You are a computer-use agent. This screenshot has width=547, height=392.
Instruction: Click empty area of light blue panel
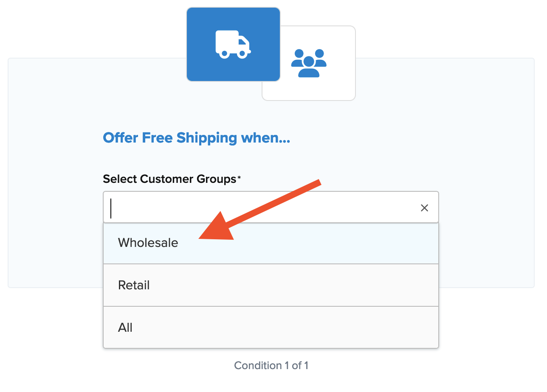(55, 170)
